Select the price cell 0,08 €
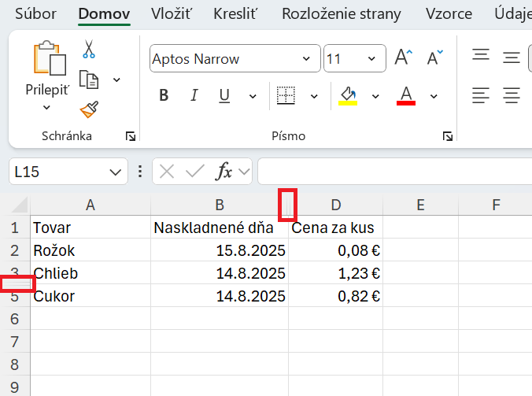Viewport: 532px width, 396px height. point(336,250)
